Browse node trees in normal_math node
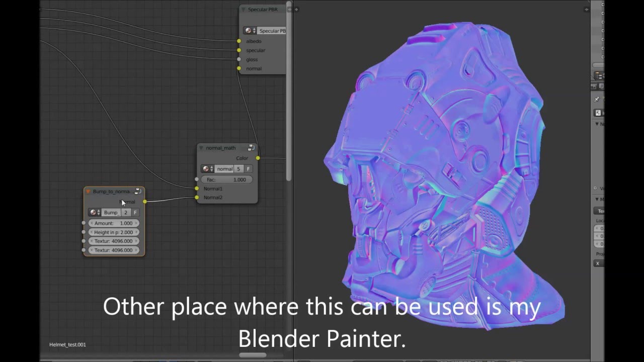Viewport: 644px width, 362px height. pyautogui.click(x=207, y=169)
